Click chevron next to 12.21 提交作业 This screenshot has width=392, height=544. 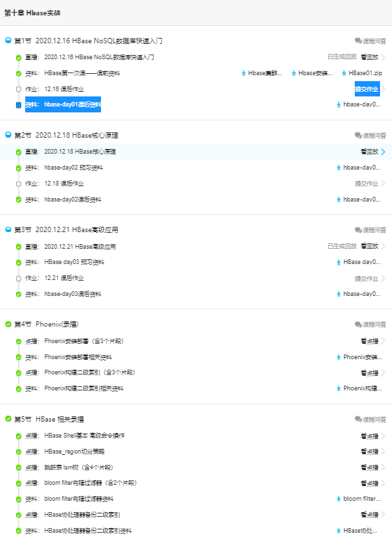[383, 279]
